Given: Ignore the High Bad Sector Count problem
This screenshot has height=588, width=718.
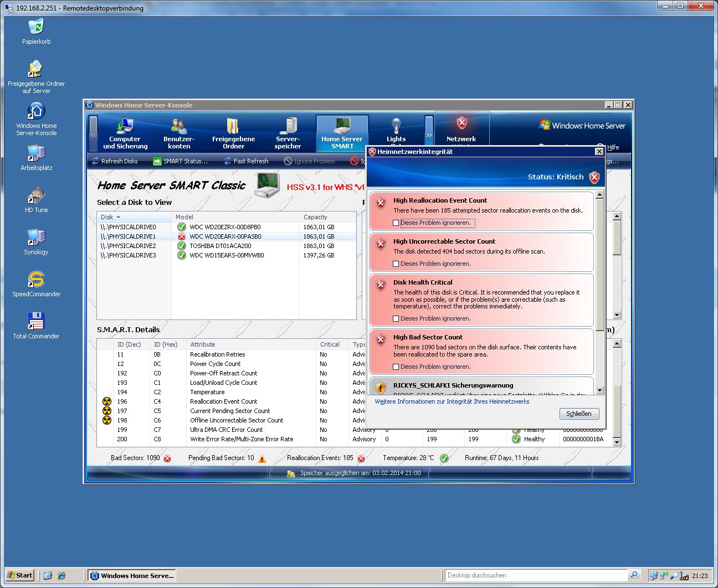Looking at the screenshot, I should point(396,367).
